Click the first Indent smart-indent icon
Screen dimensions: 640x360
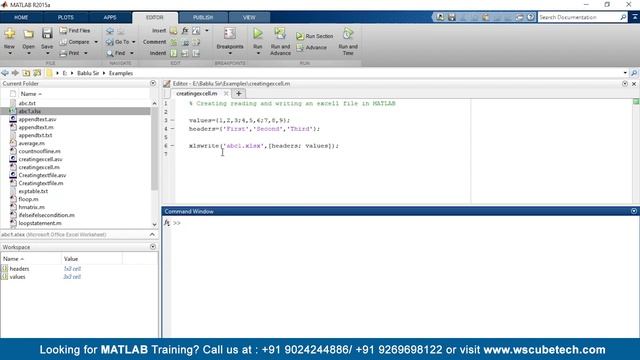tap(173, 53)
